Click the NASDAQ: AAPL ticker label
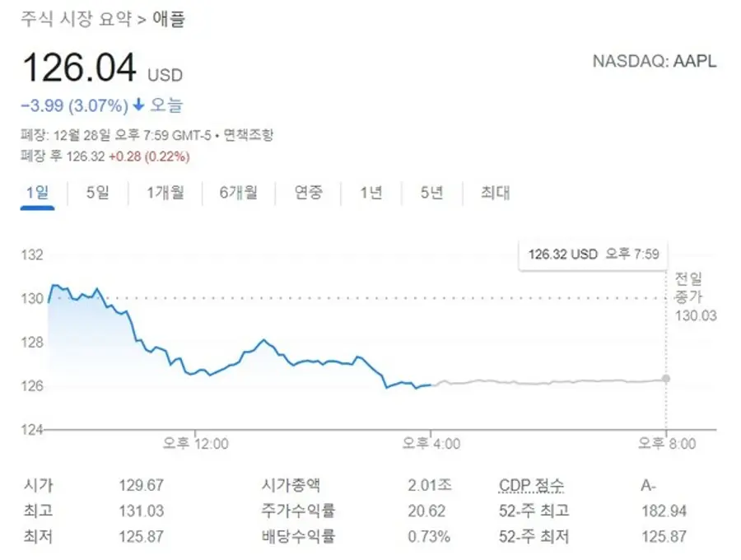The height and width of the screenshot is (560, 741). coord(655,62)
